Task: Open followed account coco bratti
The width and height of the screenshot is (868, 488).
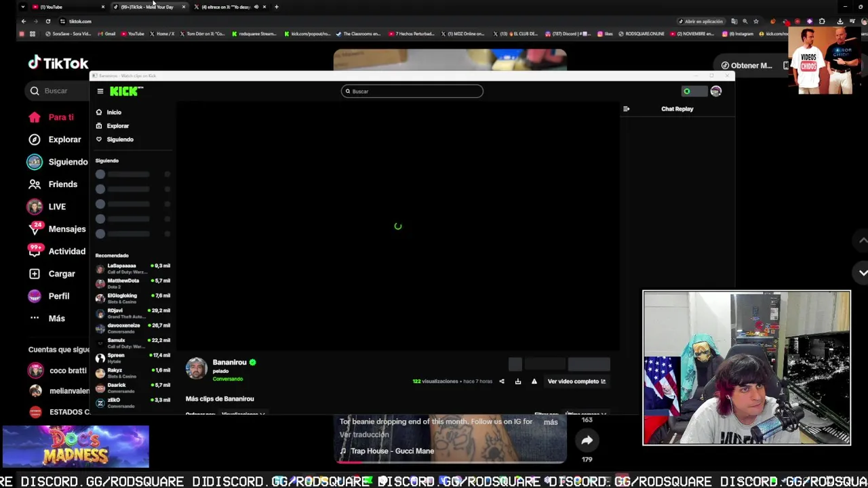Action: tap(58, 371)
